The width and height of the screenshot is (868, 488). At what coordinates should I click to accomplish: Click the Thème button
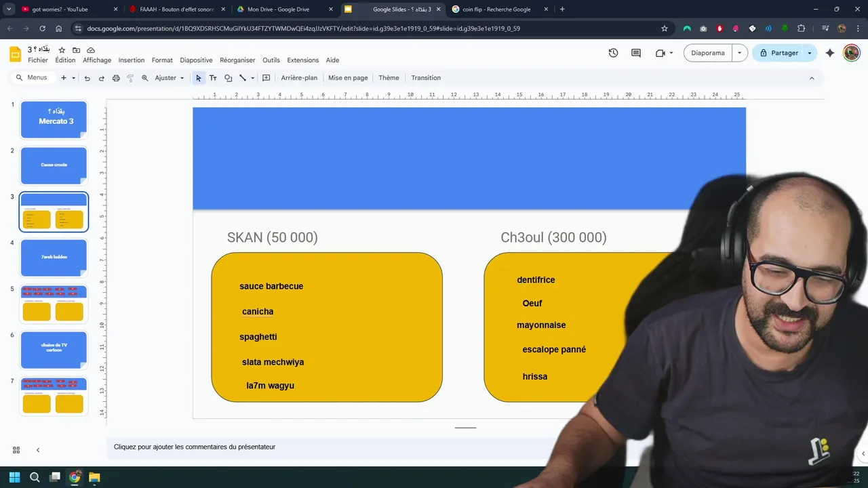(x=389, y=78)
